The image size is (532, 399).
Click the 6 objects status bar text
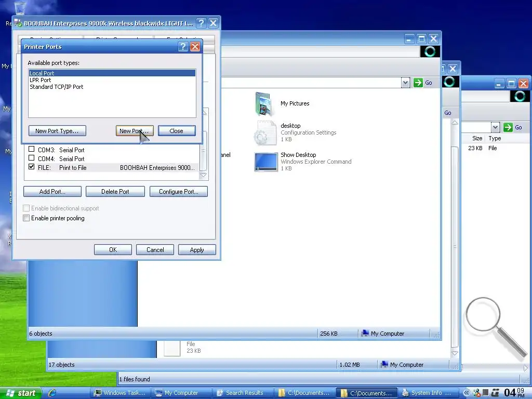(x=41, y=334)
